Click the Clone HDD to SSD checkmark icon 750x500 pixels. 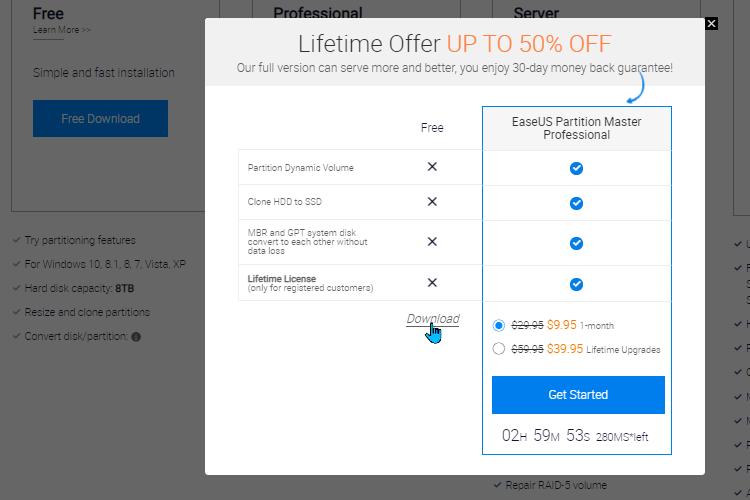click(x=576, y=203)
